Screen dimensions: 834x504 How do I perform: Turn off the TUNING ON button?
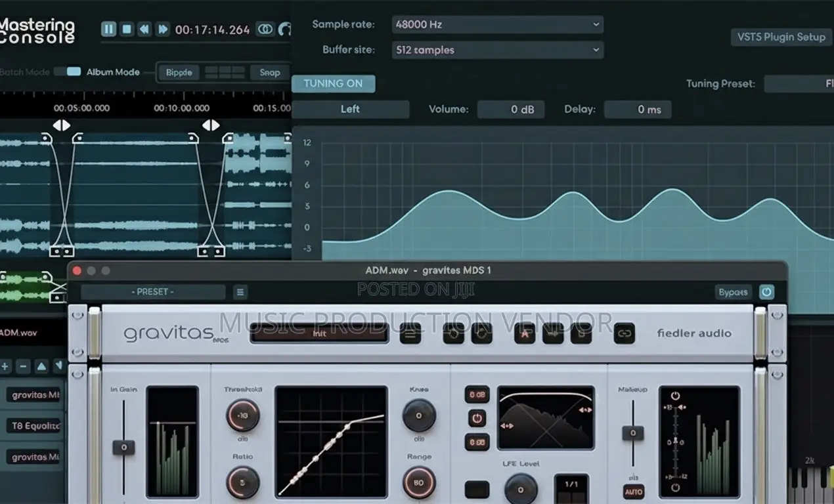click(333, 83)
